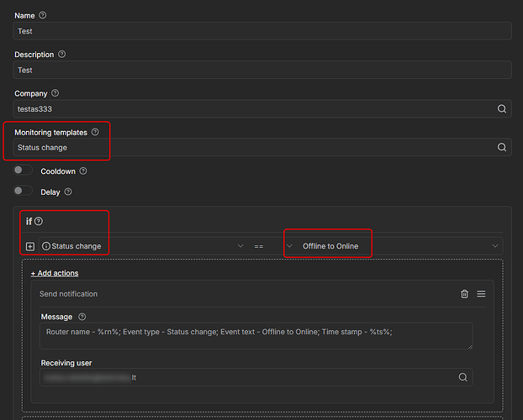Click the Company field containing testas333

point(262,108)
